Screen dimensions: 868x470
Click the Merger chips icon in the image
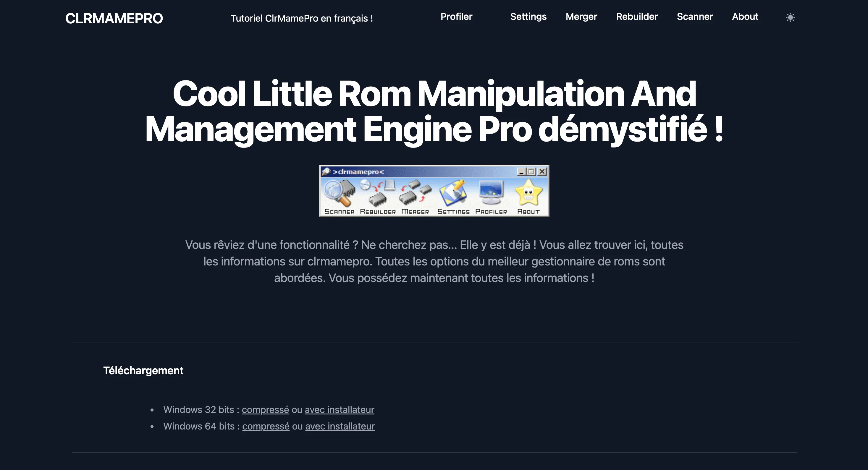415,193
